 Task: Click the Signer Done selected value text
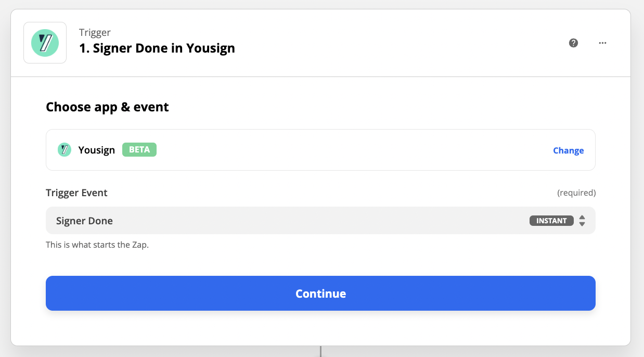(84, 221)
